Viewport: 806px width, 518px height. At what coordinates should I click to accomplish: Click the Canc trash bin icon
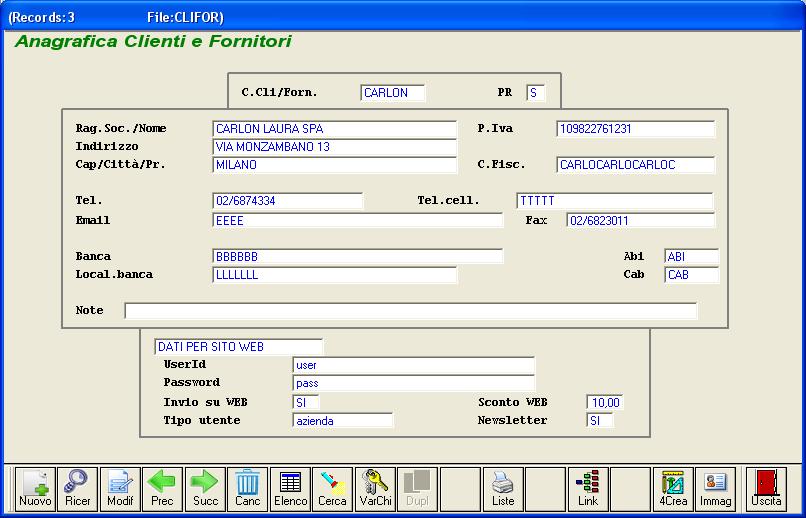coord(248,489)
